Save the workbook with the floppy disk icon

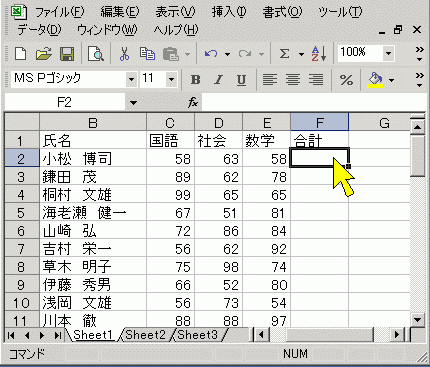pos(67,54)
